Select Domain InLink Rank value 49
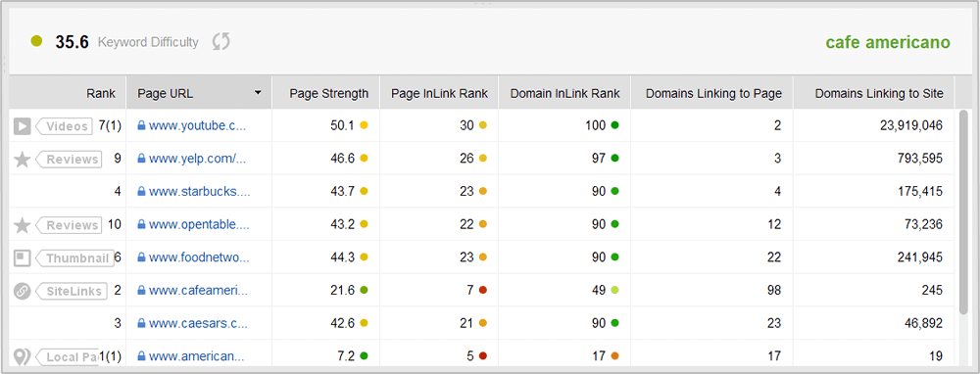 pos(600,290)
